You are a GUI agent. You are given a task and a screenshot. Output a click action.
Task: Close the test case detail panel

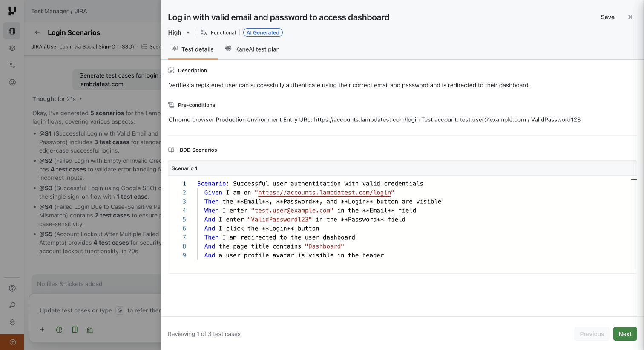coord(630,17)
